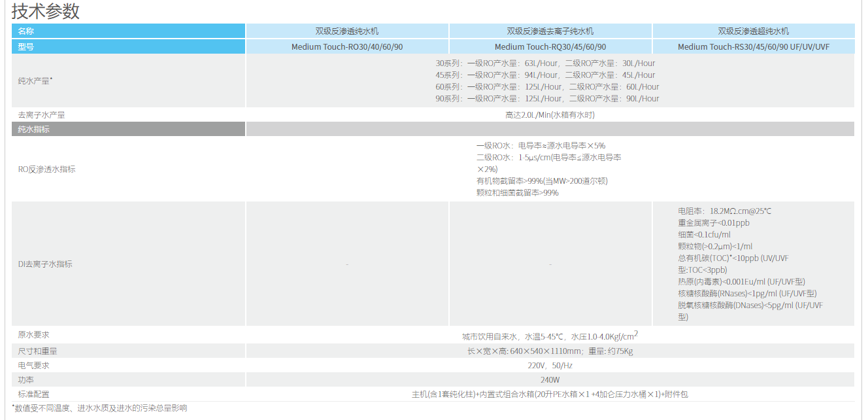Select the RO反渗透水指标 row label
Image resolution: width=868 pixels, height=420 pixels.
tap(46, 169)
